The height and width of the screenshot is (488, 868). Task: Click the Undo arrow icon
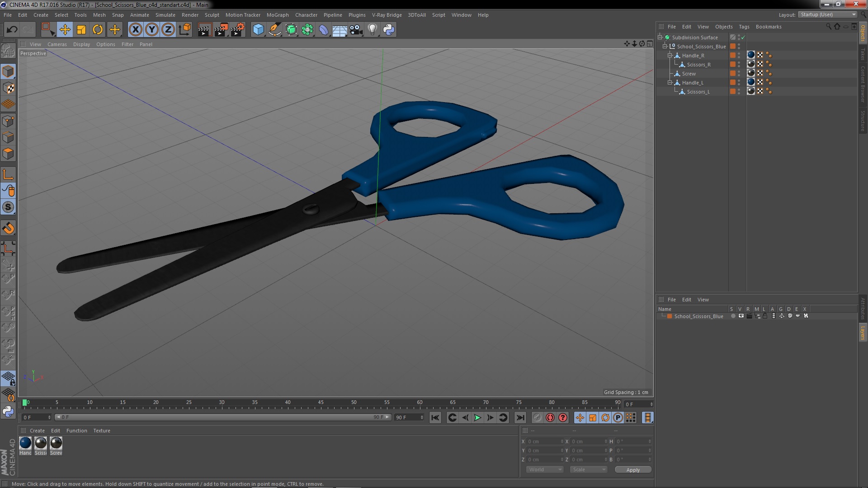pos(12,30)
